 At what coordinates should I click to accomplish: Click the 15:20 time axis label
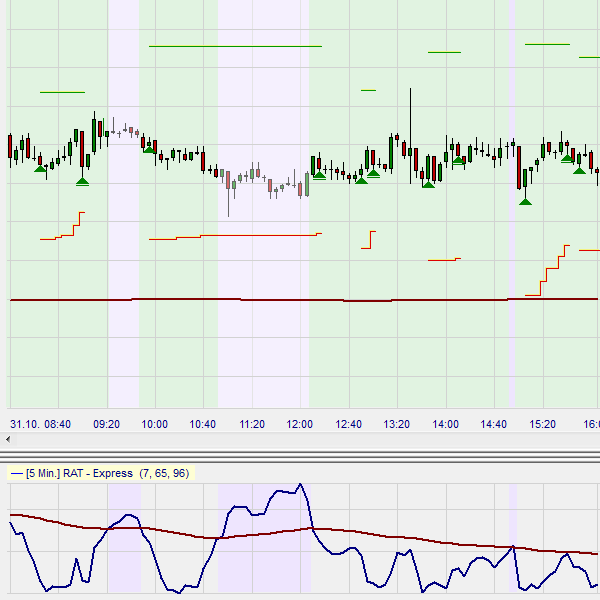point(543,424)
